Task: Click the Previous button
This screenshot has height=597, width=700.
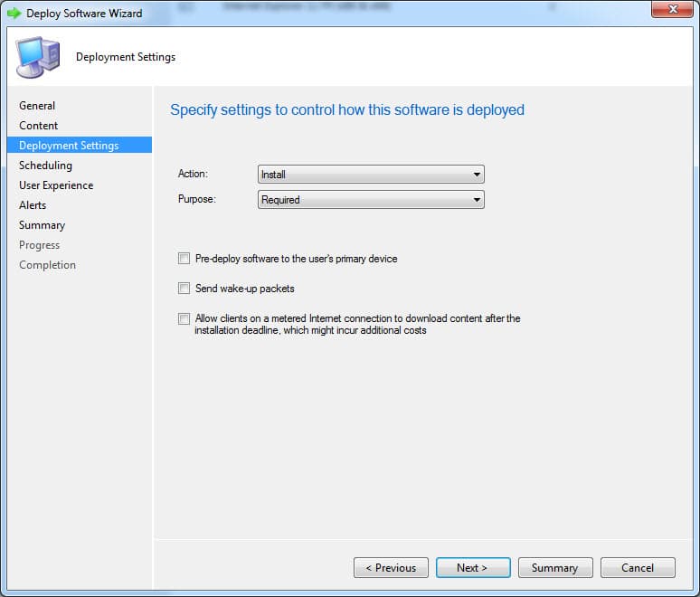Action: pyautogui.click(x=391, y=567)
